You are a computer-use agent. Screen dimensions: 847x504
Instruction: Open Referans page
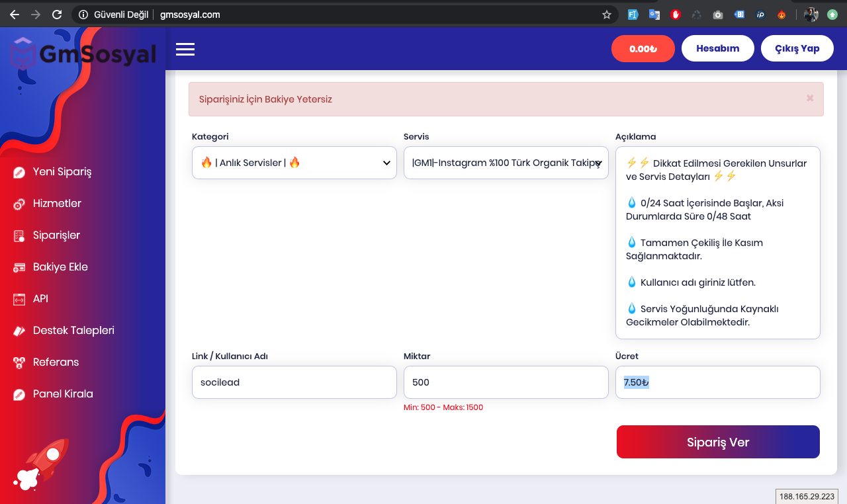pos(56,362)
